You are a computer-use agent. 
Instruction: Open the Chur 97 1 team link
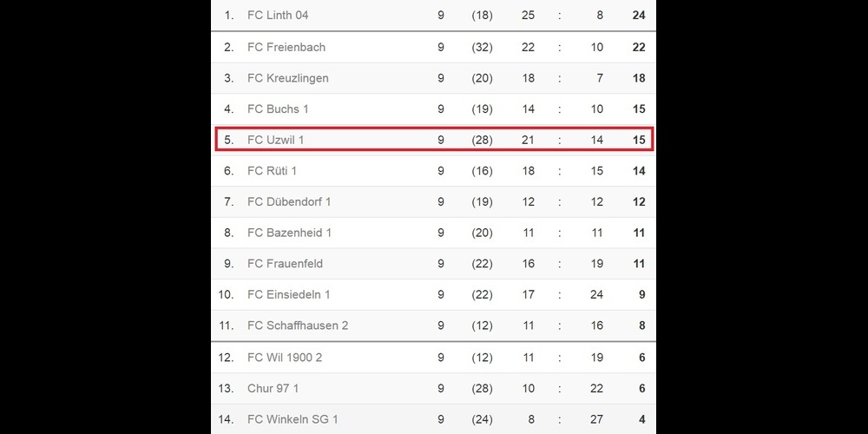coord(273,389)
